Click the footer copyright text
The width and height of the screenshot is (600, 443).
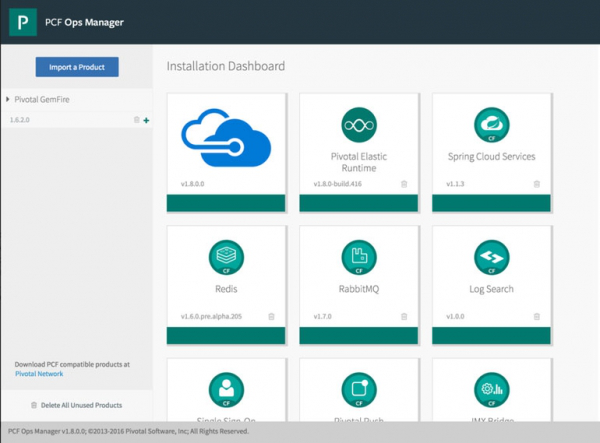128,431
